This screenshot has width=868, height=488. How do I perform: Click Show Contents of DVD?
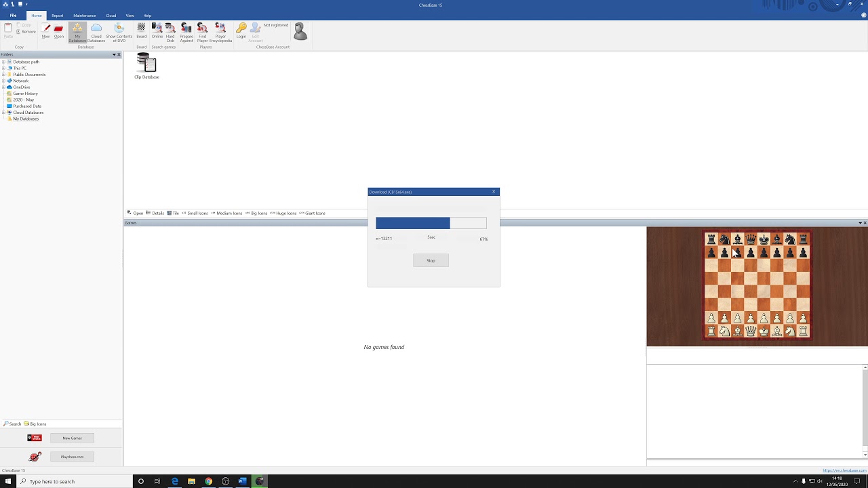click(x=119, y=33)
